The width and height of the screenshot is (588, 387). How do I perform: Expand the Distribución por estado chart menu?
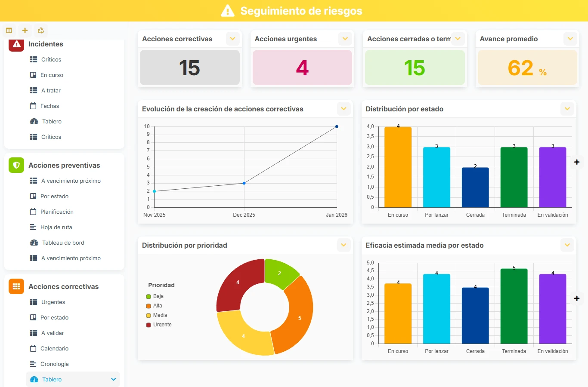[x=567, y=109]
